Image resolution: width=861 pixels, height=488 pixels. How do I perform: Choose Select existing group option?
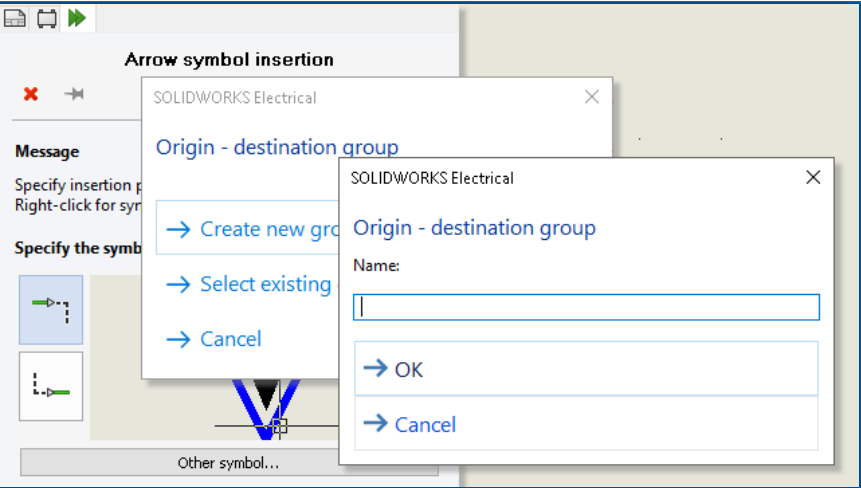click(247, 284)
